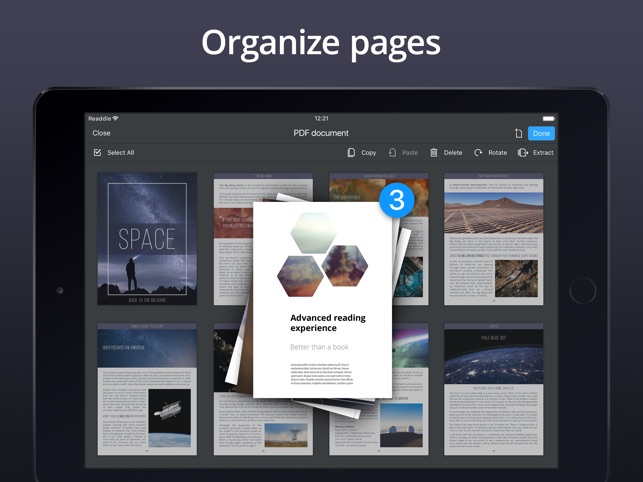Click the battery status icon
This screenshot has height=482, width=643.
[x=549, y=119]
